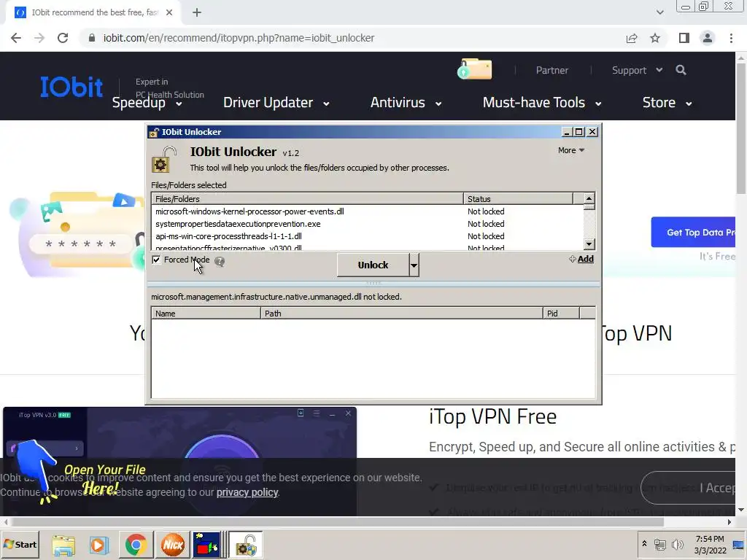Click IObit Unlocker title bar icon

pos(154,132)
